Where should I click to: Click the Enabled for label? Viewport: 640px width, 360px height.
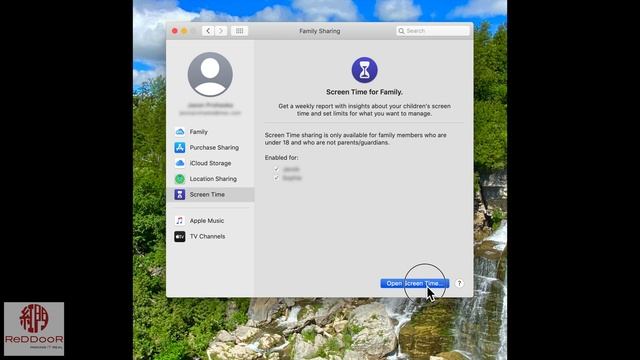coord(281,158)
